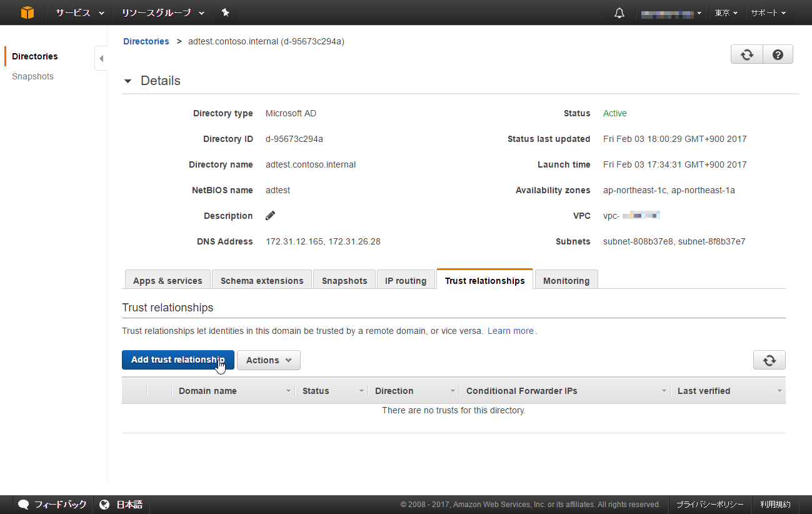The width and height of the screenshot is (812, 514).
Task: Open the リソースグループ dropdown menu
Action: 163,13
